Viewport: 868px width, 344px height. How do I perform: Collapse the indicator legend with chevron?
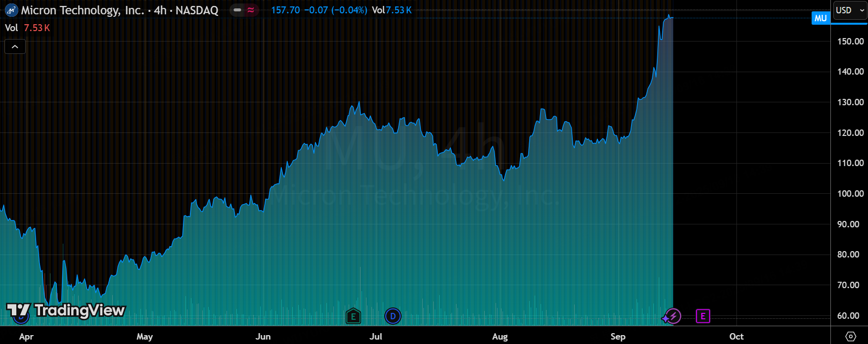(x=15, y=46)
